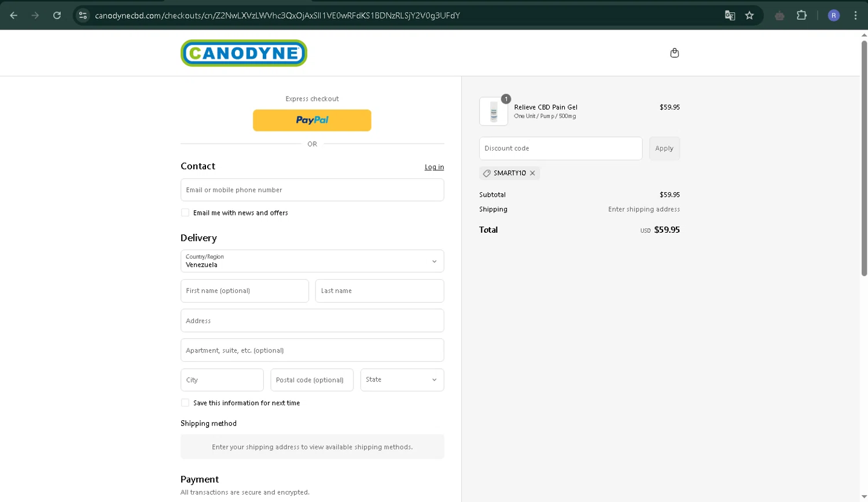The width and height of the screenshot is (868, 502).
Task: Click the One Unit / Pump / 500mg variant text
Action: point(545,116)
